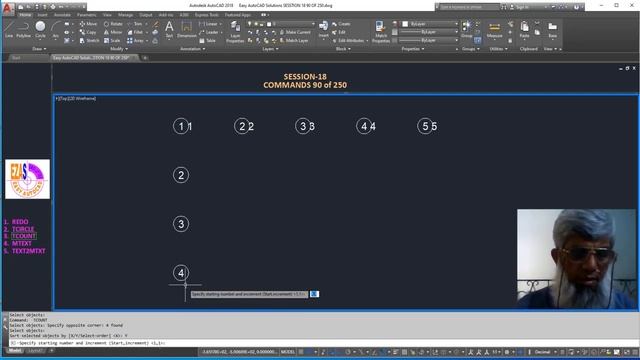The image size is (640, 360).
Task: Expand the Utilities panel
Action: 498,49
